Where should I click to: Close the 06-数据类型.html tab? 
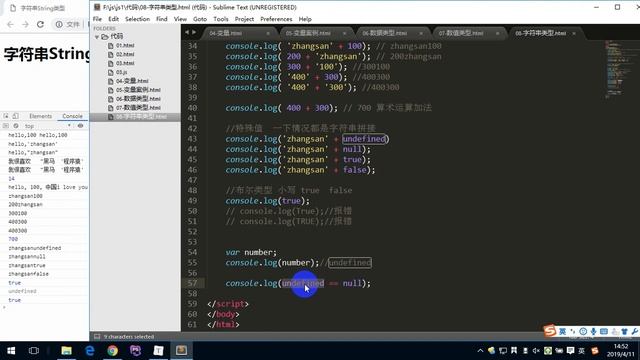point(421,33)
